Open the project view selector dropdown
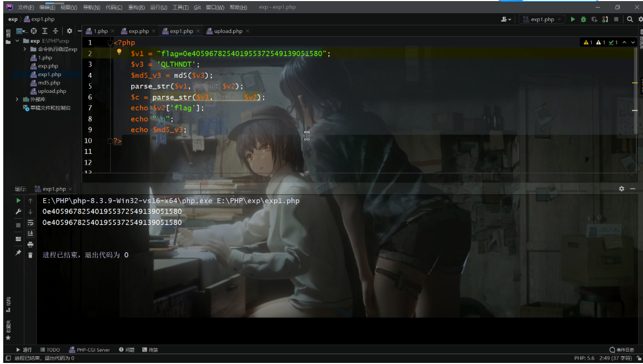The width and height of the screenshot is (643, 364). pos(21,31)
